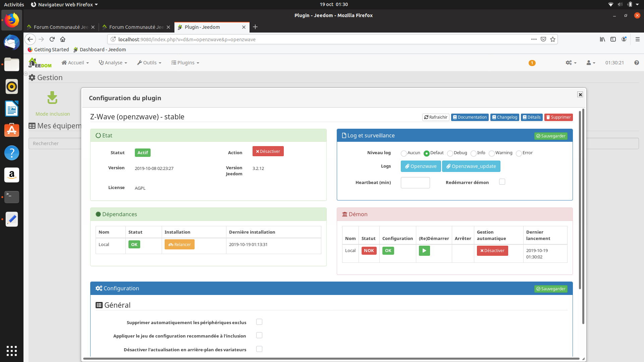The height and width of the screenshot is (362, 644).
Task: Open page actions three-dots menu in URL bar
Action: pos(534,39)
